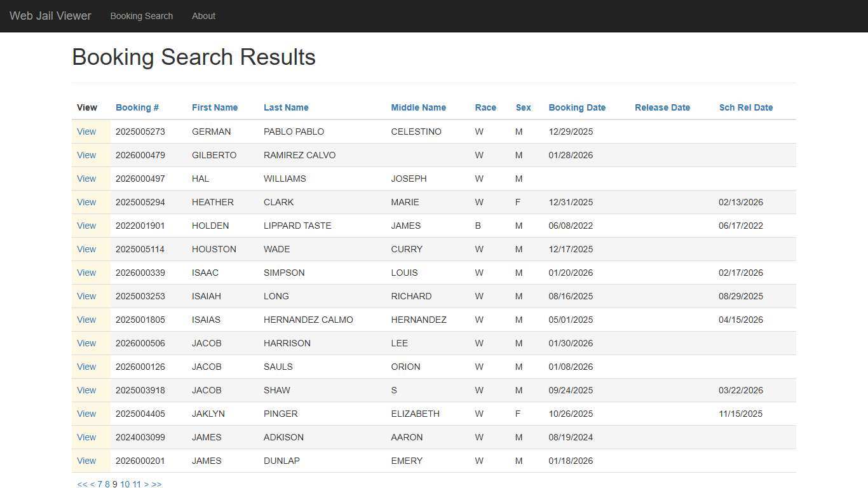Image resolution: width=868 pixels, height=488 pixels.
Task: Sort results by Release Date column
Action: 662,107
